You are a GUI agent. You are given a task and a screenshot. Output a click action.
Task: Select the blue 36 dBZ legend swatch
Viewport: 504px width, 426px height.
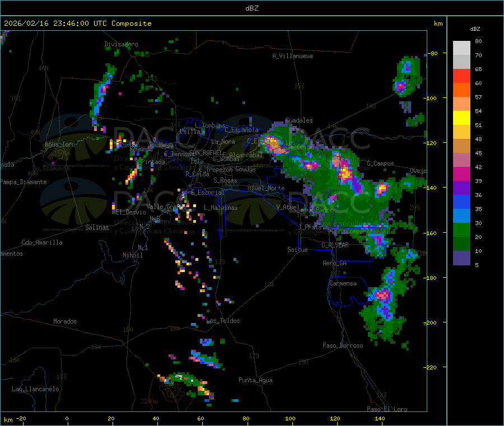click(x=461, y=202)
